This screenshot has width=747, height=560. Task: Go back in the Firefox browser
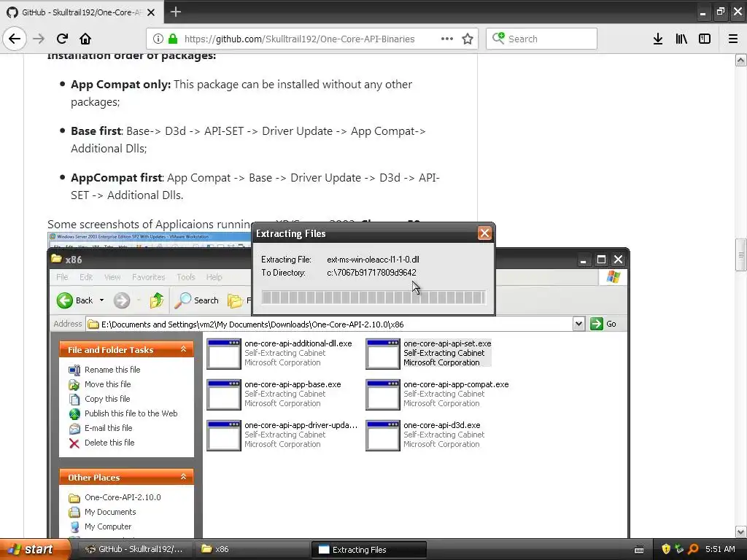point(15,39)
